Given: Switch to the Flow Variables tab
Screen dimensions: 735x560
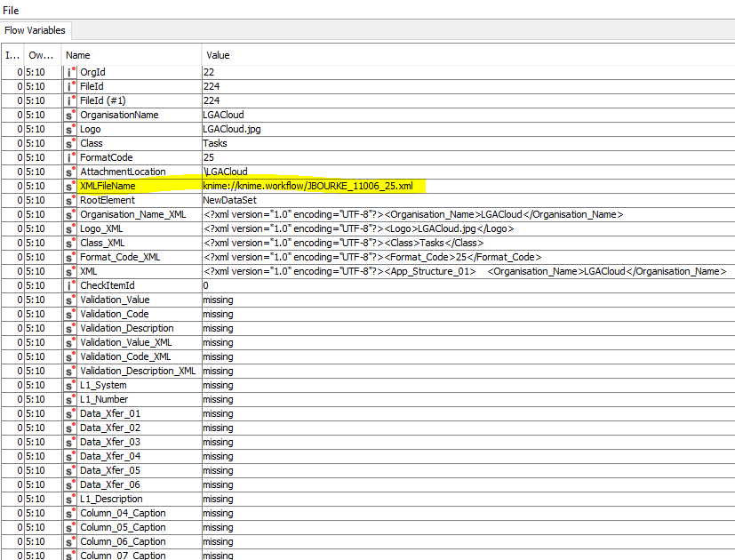Looking at the screenshot, I should point(36,30).
